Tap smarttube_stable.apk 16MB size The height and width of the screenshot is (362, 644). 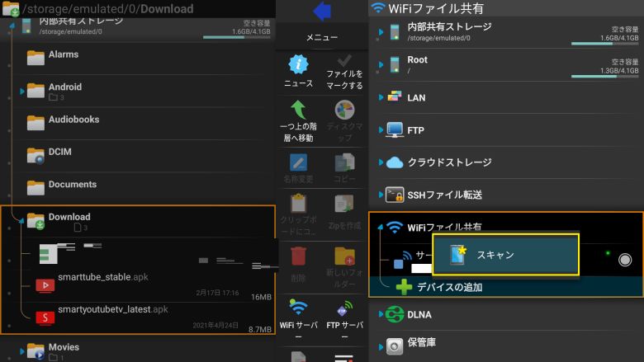click(261, 297)
